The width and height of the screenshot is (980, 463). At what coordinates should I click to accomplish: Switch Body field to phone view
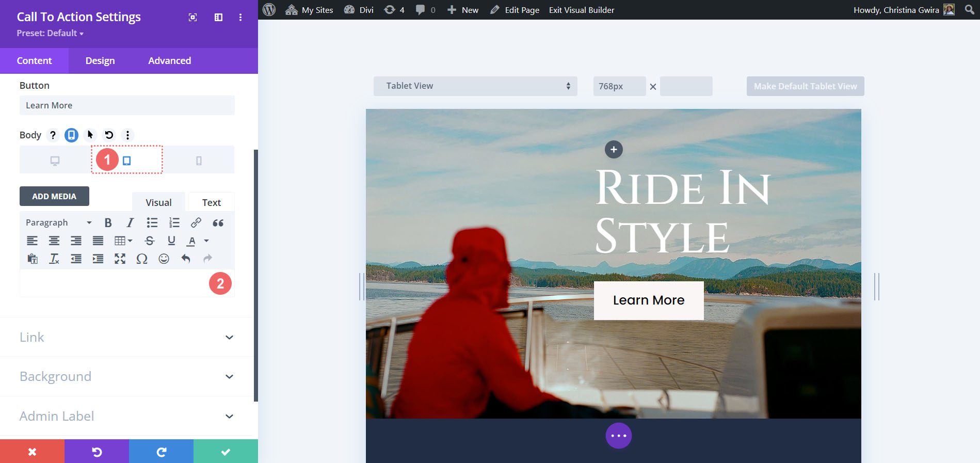click(199, 161)
